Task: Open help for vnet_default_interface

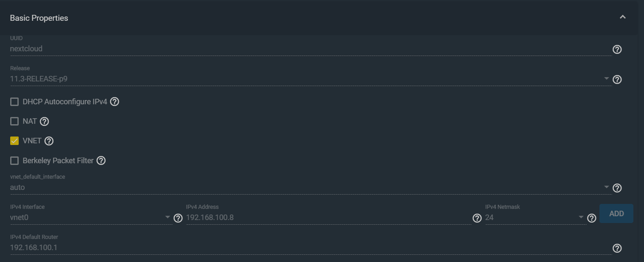Action: [617, 188]
